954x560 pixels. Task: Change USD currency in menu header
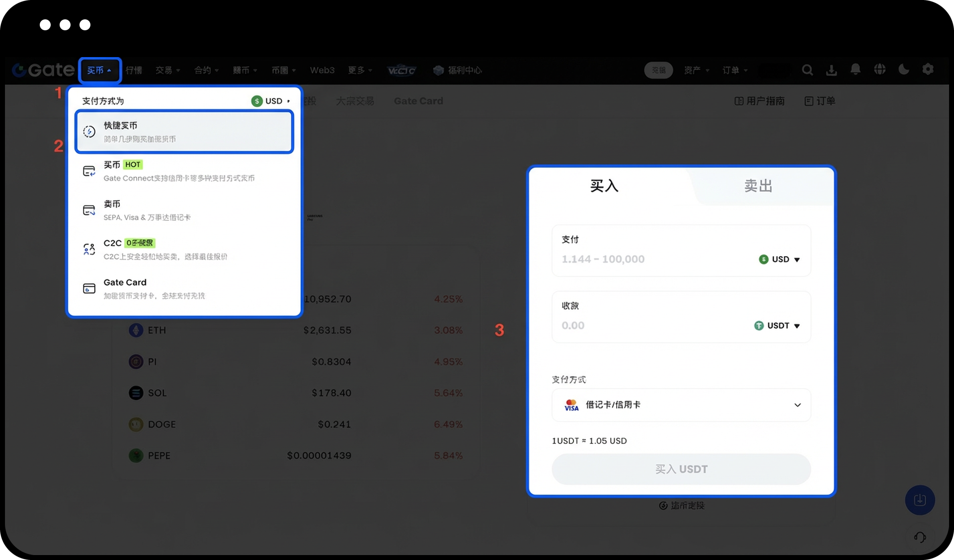tap(271, 101)
